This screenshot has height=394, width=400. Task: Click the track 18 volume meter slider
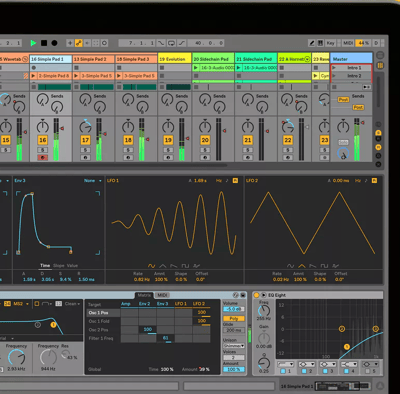[142, 139]
